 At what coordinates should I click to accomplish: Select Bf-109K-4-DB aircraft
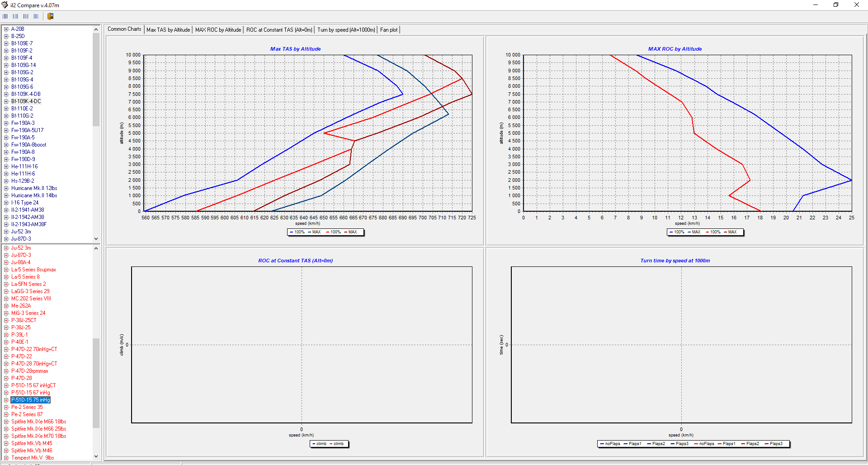coord(26,94)
